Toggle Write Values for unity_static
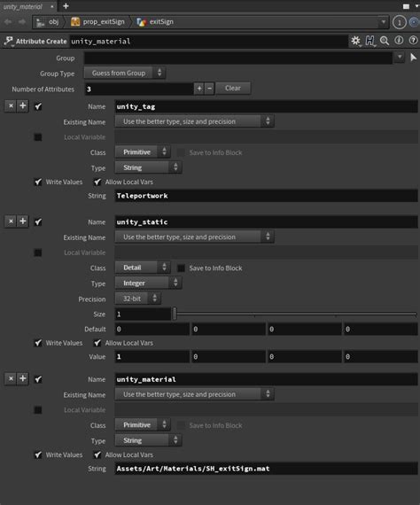This screenshot has height=505, width=420. (x=38, y=343)
